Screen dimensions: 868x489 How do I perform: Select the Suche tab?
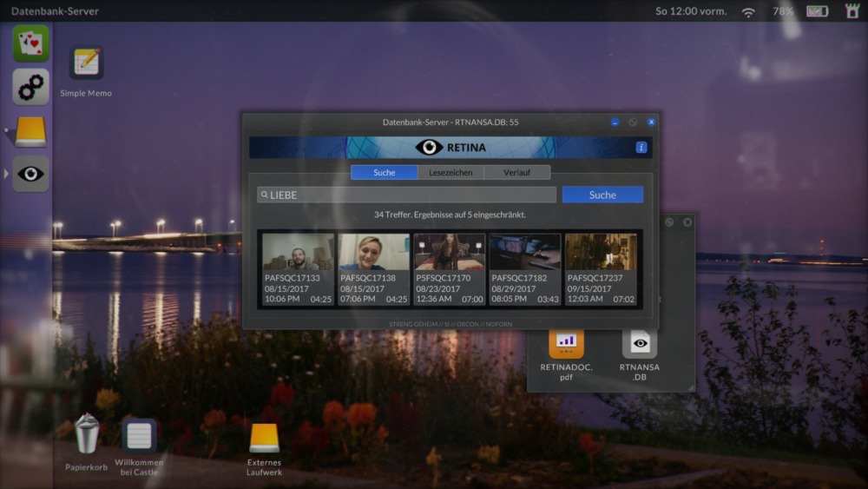384,173
